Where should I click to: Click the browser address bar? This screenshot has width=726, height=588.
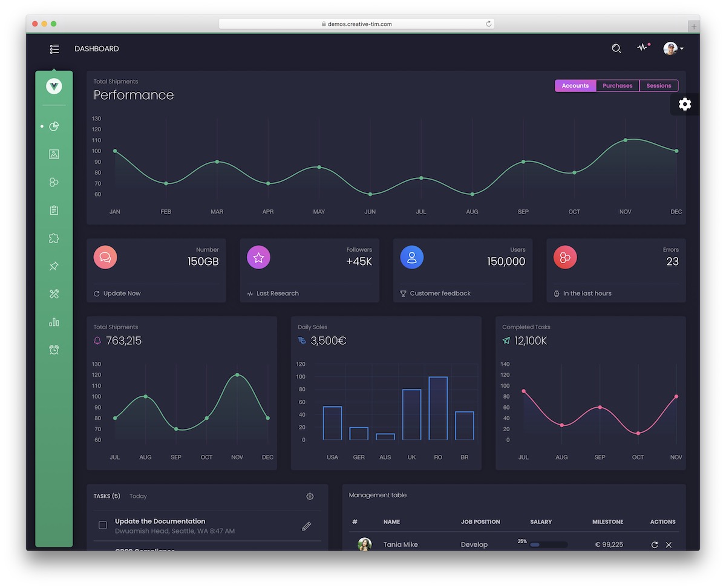point(356,24)
